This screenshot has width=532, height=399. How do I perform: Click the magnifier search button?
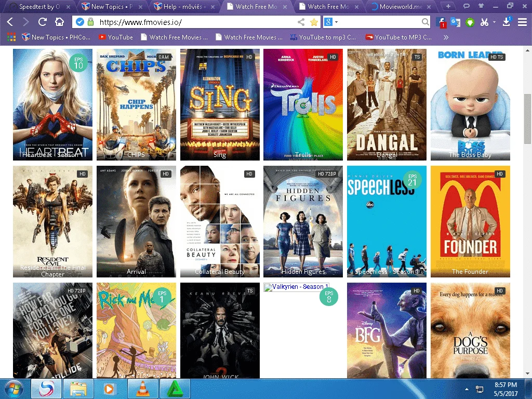(425, 22)
